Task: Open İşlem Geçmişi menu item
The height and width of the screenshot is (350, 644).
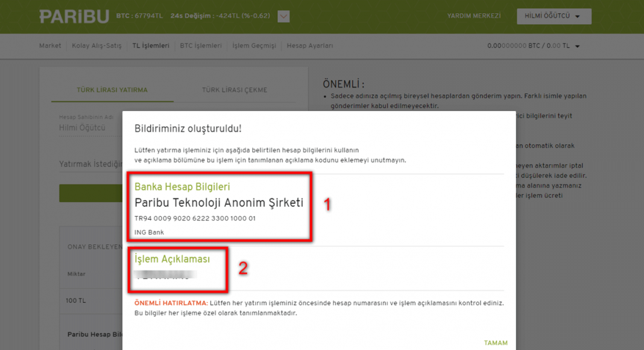Action: (254, 46)
